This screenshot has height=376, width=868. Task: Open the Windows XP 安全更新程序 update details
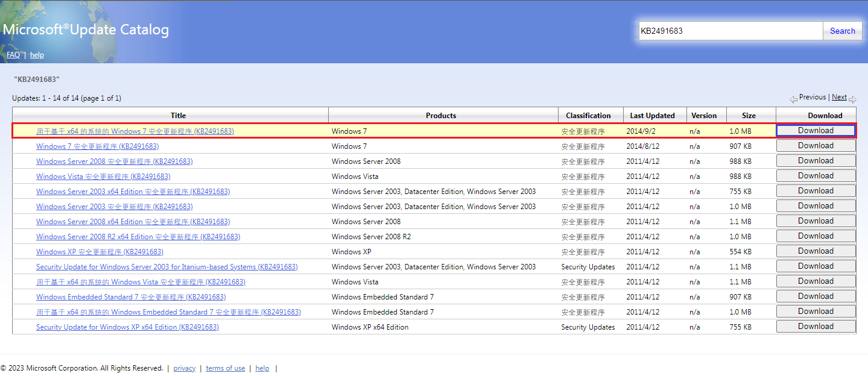pos(100,251)
